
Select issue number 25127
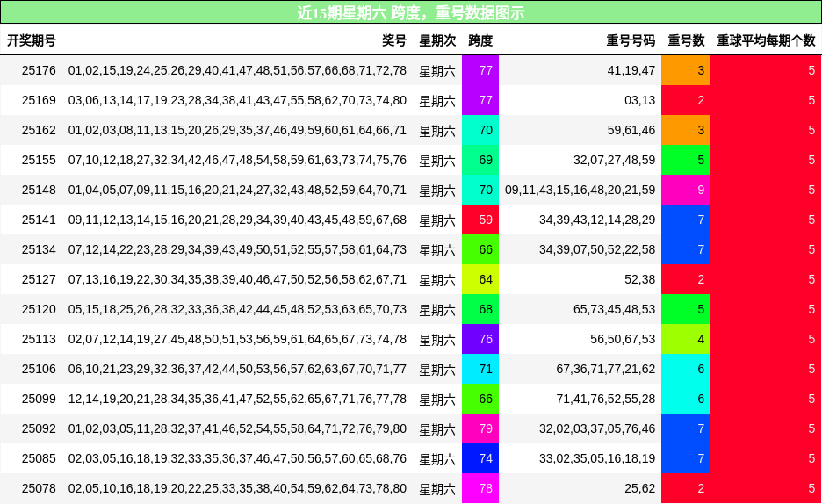click(39, 279)
